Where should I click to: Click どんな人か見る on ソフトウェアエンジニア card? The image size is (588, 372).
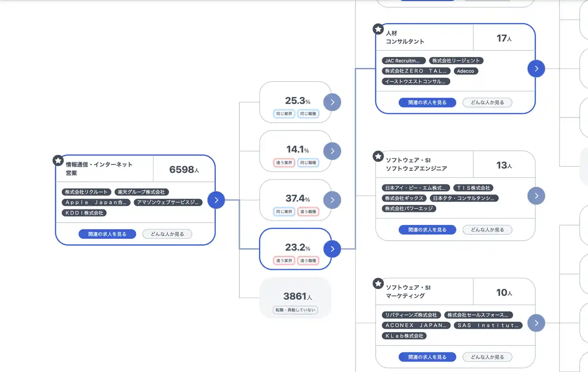[487, 230]
